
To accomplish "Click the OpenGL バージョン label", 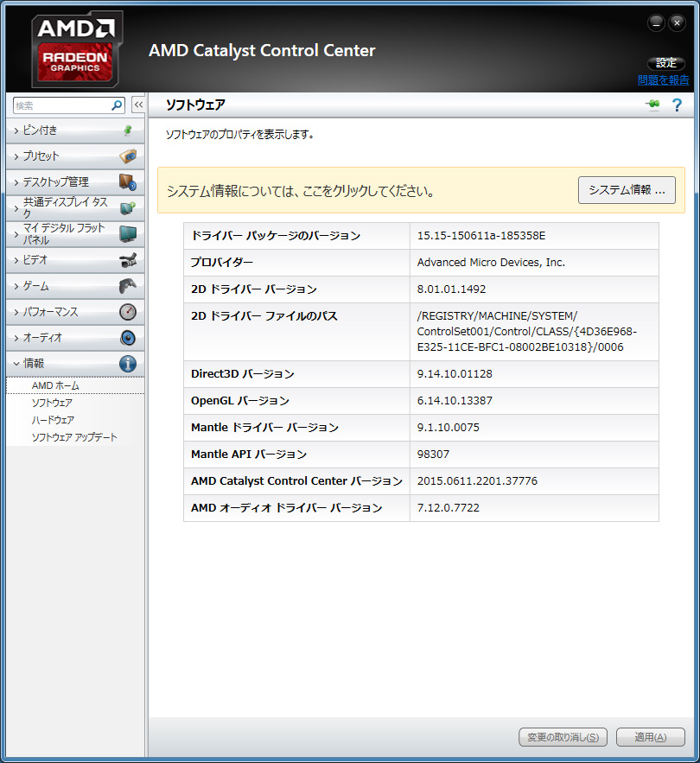I will click(240, 400).
